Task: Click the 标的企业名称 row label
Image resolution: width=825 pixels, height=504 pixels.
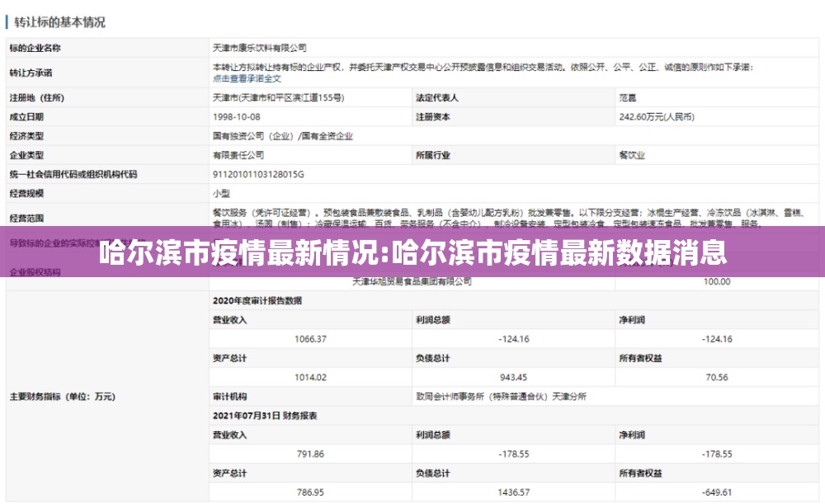Action: [x=35, y=48]
